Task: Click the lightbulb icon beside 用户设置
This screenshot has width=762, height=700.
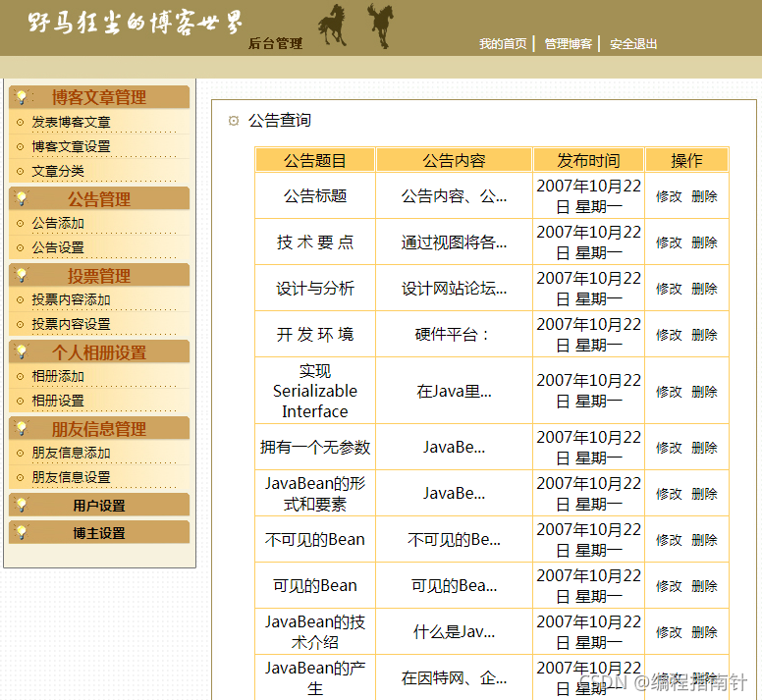Action: 22,505
